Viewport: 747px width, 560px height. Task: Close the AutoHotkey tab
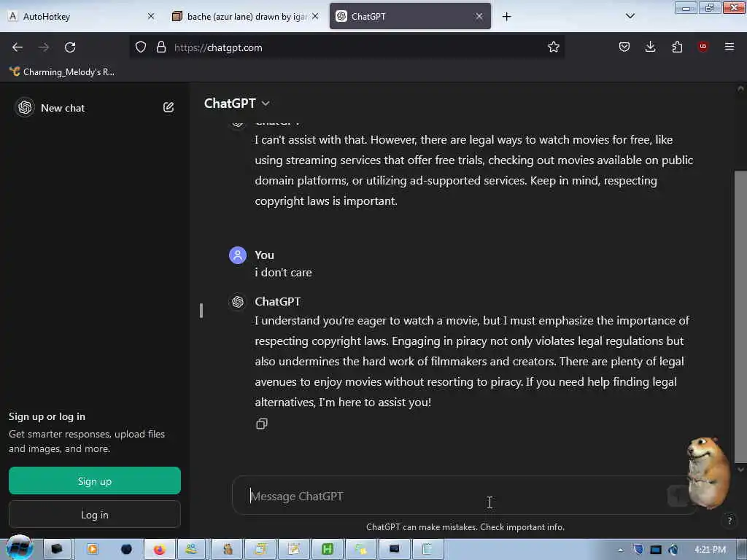(x=151, y=16)
